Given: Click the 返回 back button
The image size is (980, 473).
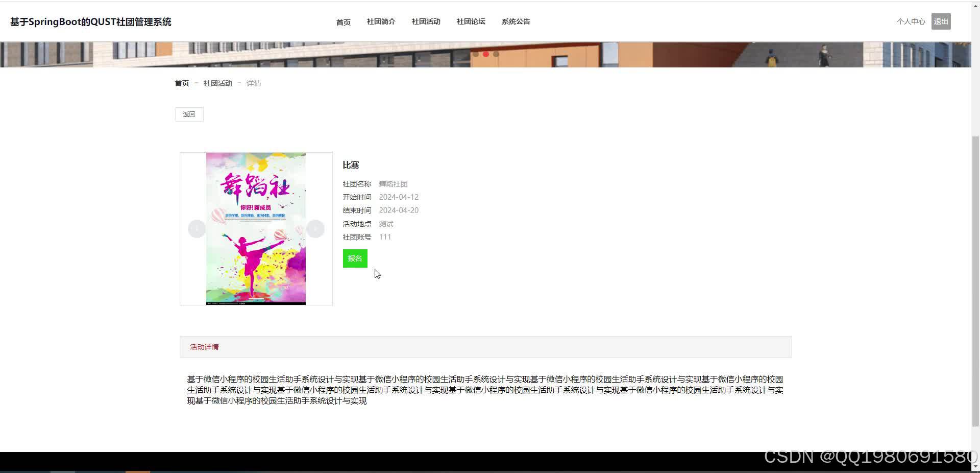Looking at the screenshot, I should point(189,114).
